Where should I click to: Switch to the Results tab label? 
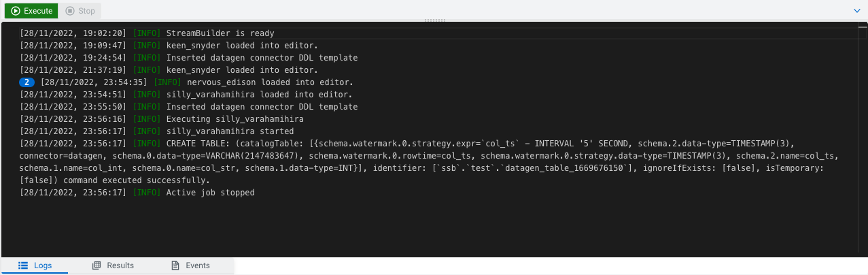click(x=120, y=265)
